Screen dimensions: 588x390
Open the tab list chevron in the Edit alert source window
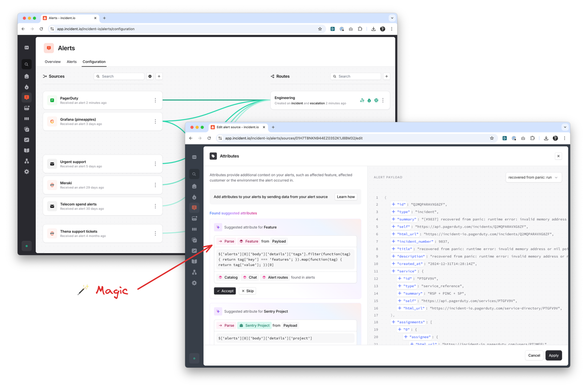pos(565,127)
